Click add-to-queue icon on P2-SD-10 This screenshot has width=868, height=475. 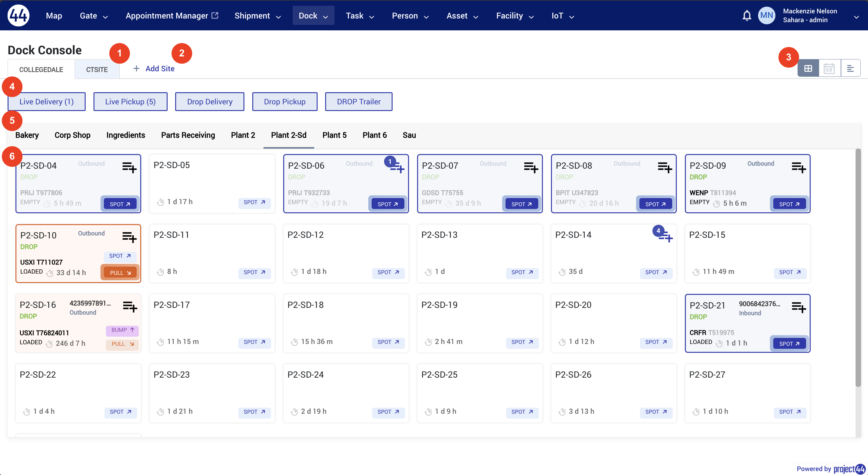[x=129, y=237]
